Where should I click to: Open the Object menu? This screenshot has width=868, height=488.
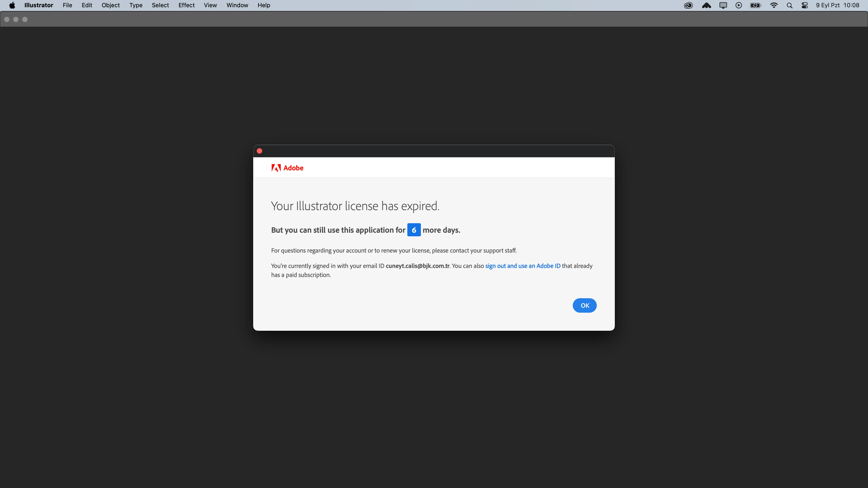[x=111, y=5]
